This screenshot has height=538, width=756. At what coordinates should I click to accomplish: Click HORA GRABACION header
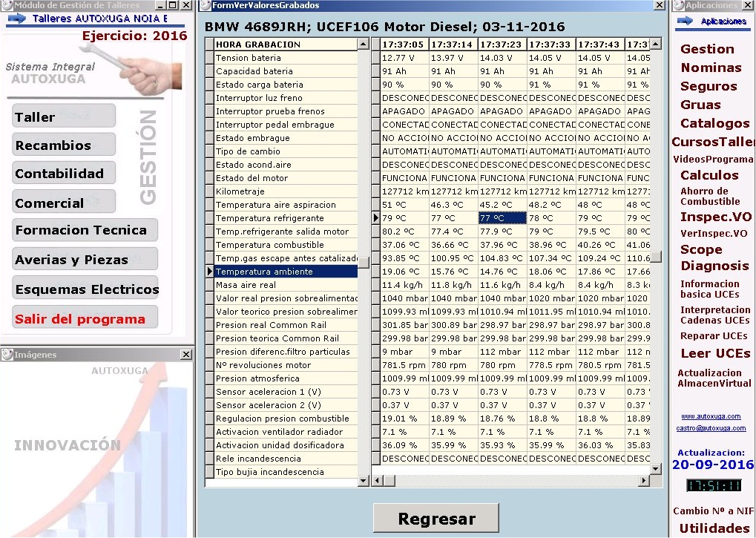coord(286,45)
